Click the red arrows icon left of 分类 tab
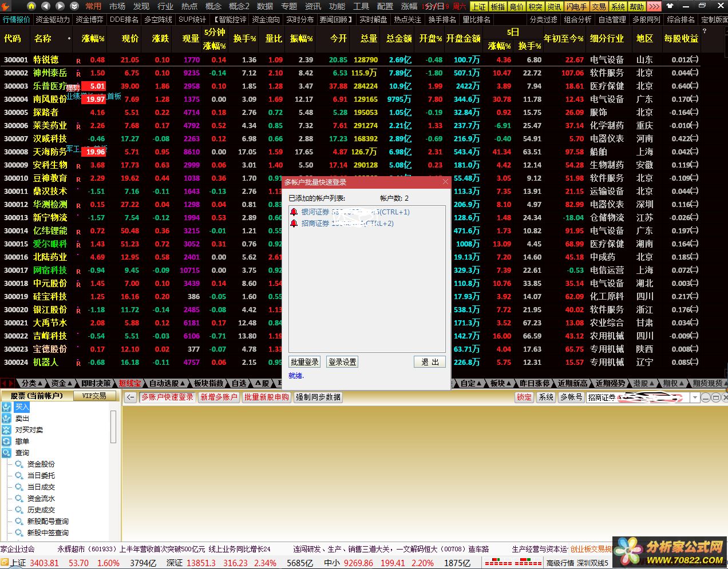The image size is (728, 569). coord(7,383)
